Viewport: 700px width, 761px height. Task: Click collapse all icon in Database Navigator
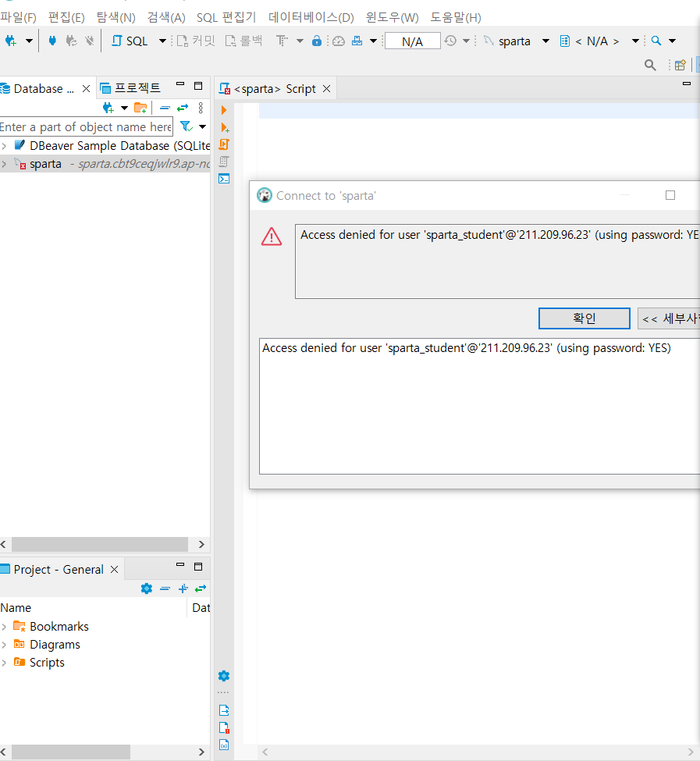(165, 108)
